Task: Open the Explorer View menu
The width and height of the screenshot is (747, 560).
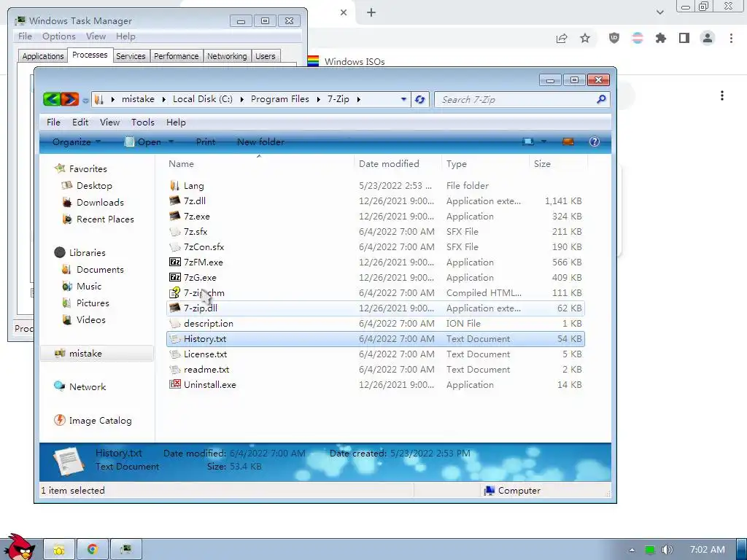Action: [x=109, y=122]
